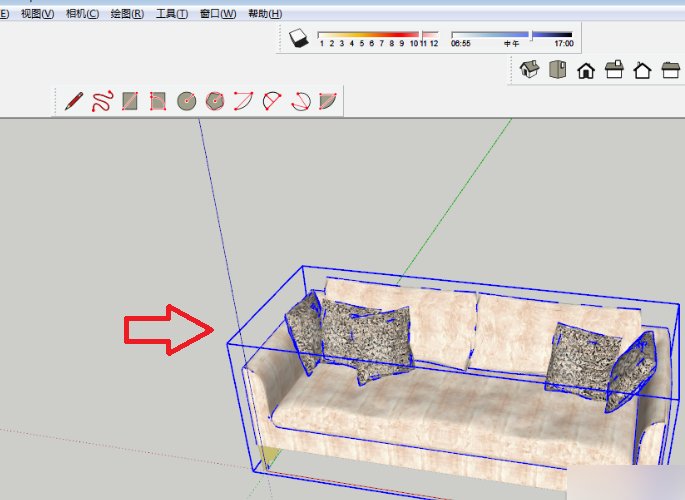Choose the Pie arc tool
The width and height of the screenshot is (685, 500).
(x=327, y=101)
